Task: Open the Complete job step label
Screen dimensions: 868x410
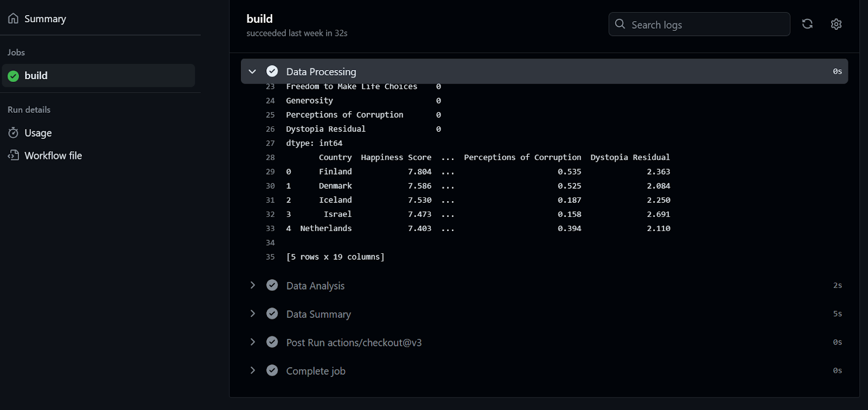Action: coord(316,371)
